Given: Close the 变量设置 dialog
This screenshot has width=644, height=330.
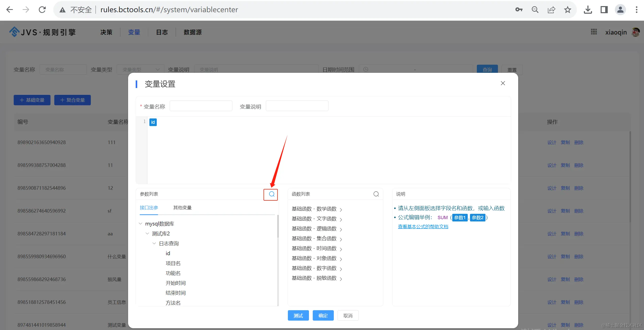Looking at the screenshot, I should (503, 83).
